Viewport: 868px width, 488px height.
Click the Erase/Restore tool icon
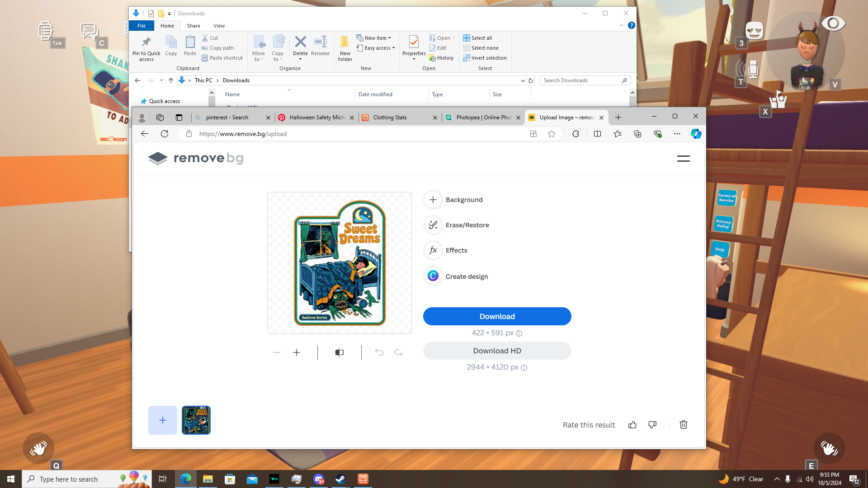pos(433,225)
